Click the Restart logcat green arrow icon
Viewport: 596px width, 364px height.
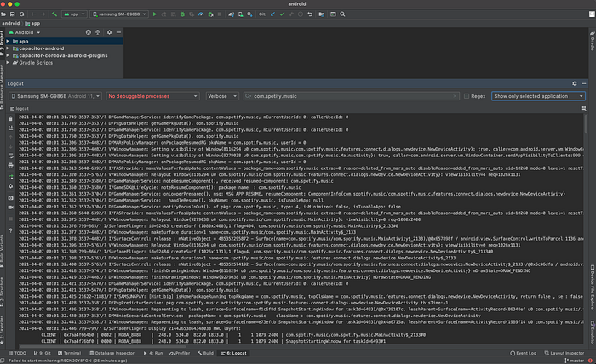(x=10, y=177)
